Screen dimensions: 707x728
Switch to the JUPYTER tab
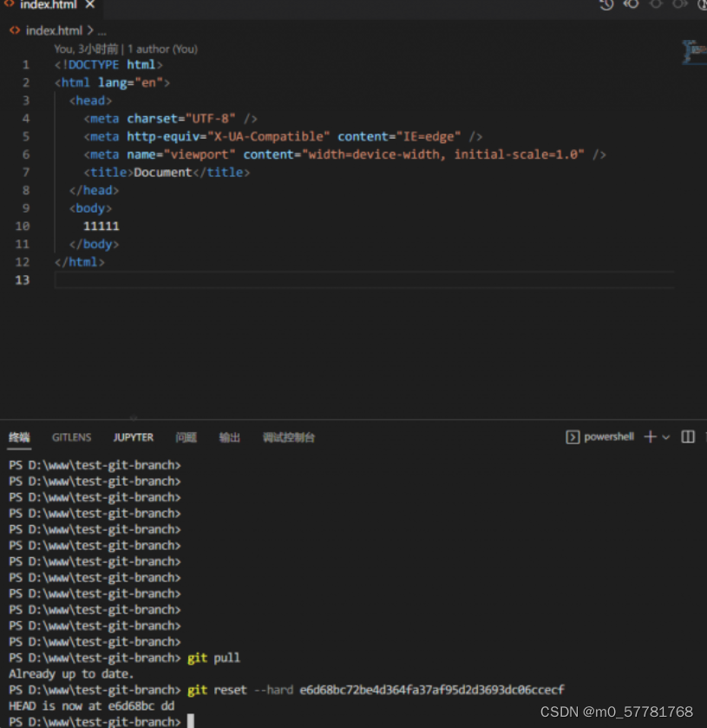(x=133, y=436)
